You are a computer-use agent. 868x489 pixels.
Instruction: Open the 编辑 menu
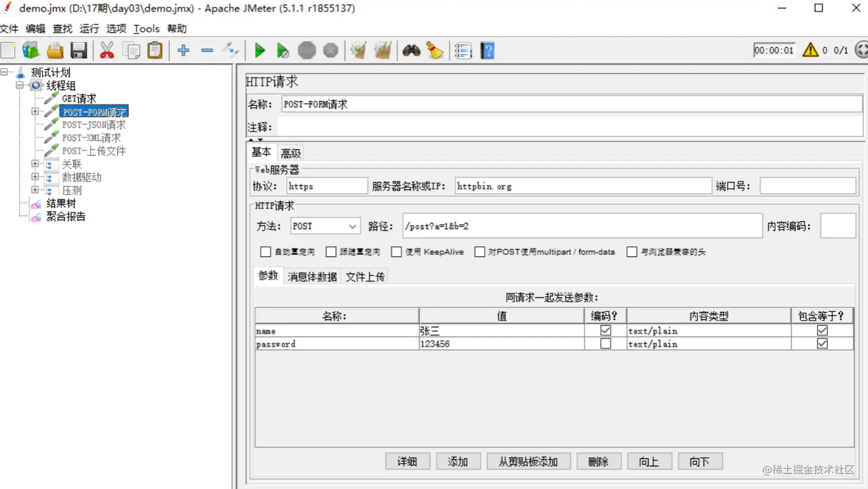pyautogui.click(x=35, y=29)
